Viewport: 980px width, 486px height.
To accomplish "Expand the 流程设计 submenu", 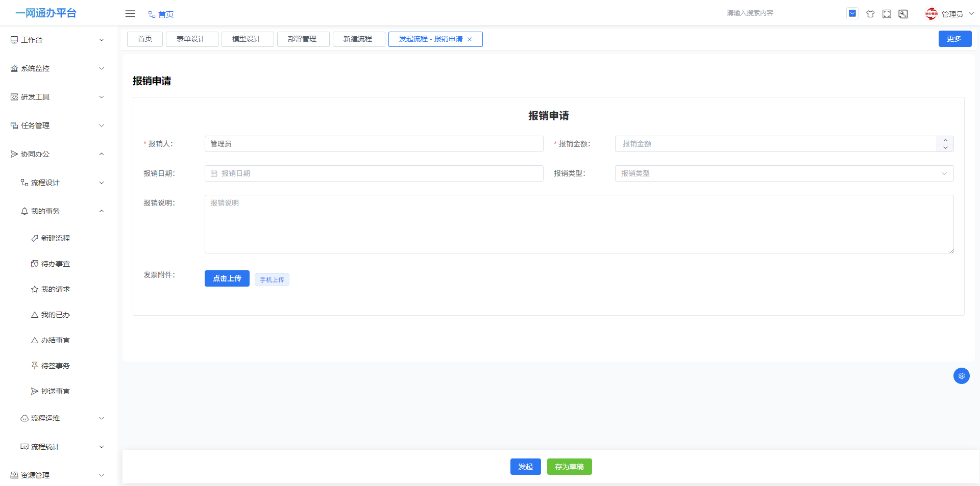I will (x=59, y=183).
